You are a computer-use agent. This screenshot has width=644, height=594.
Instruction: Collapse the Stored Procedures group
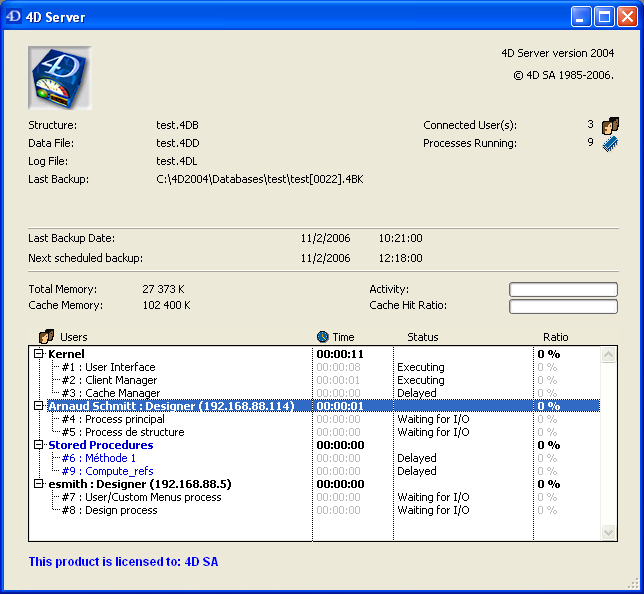[x=39, y=445]
